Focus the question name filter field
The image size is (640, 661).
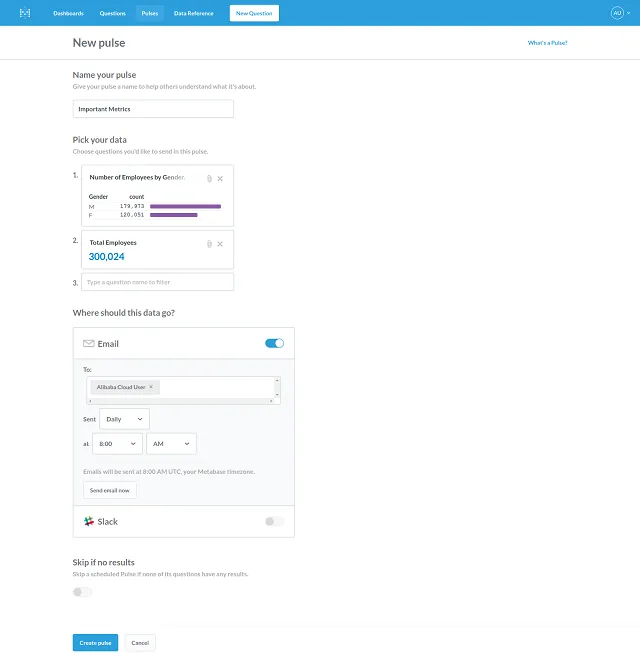coord(157,282)
